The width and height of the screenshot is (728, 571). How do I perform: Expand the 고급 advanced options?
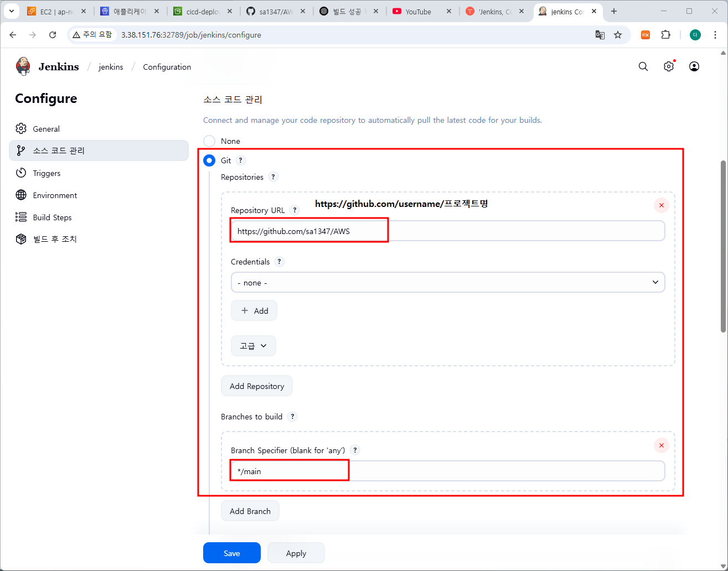tap(254, 346)
